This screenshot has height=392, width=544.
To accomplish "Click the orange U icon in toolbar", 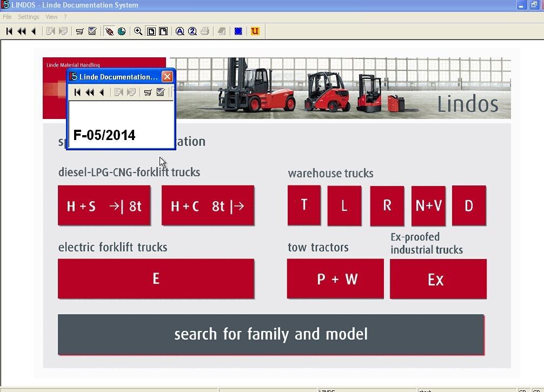I will [x=255, y=31].
